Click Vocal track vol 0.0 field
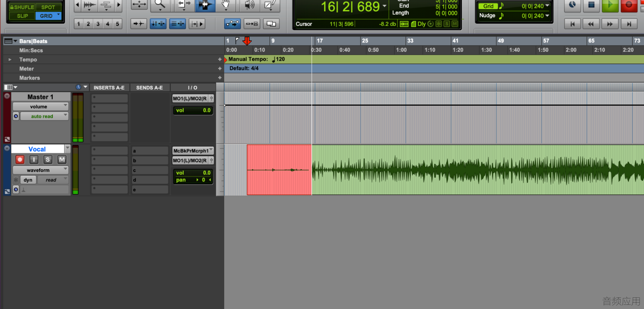This screenshot has width=644, height=309. click(193, 173)
